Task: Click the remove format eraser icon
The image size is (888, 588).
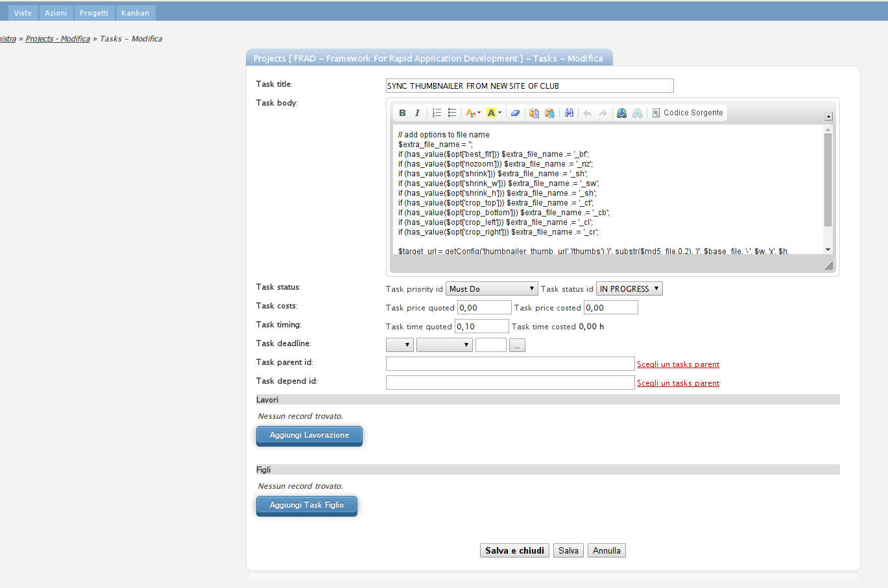Action: pyautogui.click(x=515, y=113)
